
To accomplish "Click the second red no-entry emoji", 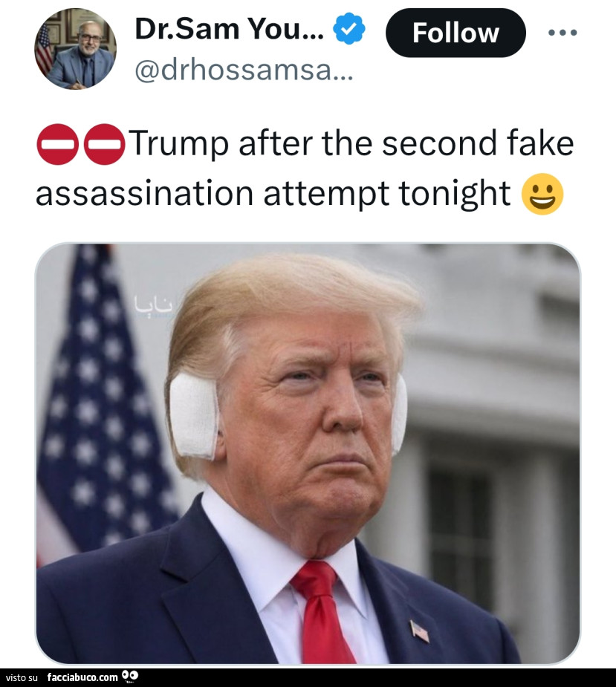I will pyautogui.click(x=104, y=144).
